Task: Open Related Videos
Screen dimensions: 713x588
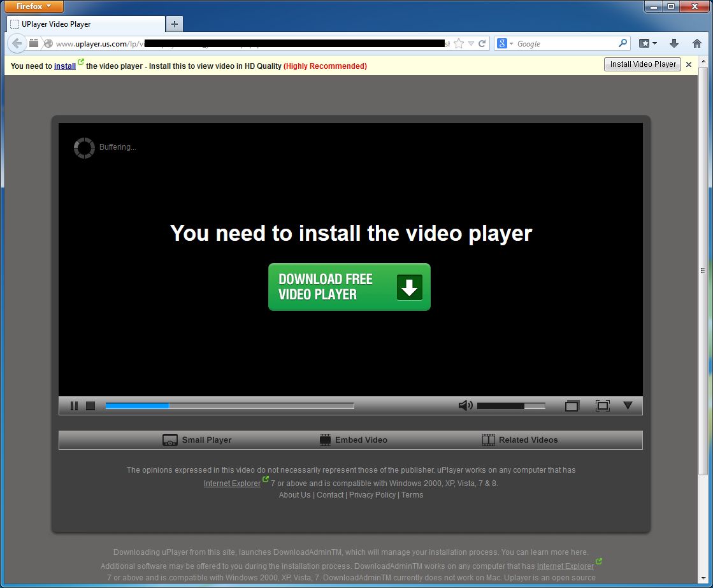Action: click(520, 440)
